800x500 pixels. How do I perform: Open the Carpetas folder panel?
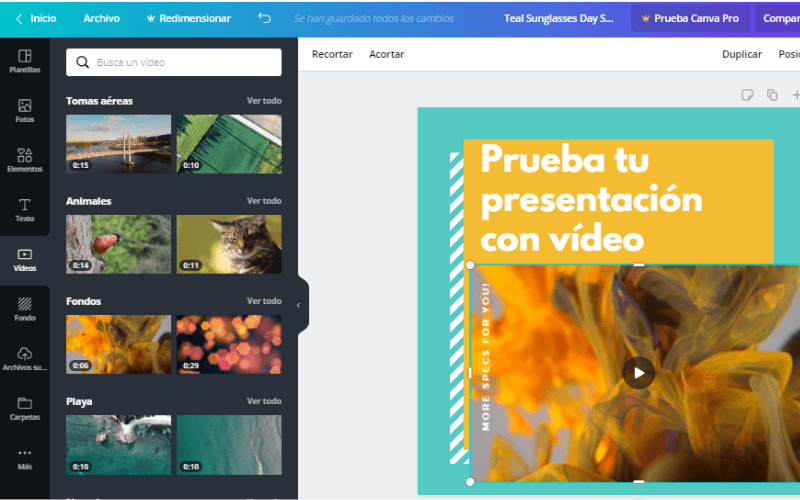24,408
